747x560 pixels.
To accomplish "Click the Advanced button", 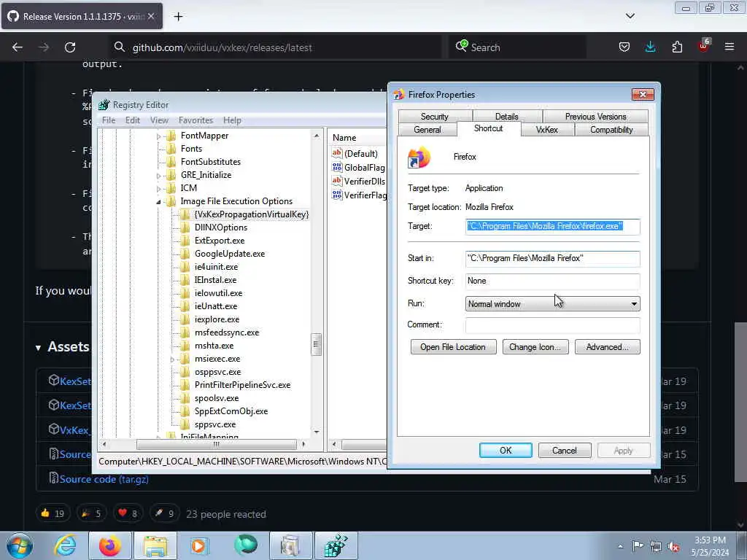I will click(x=608, y=347).
